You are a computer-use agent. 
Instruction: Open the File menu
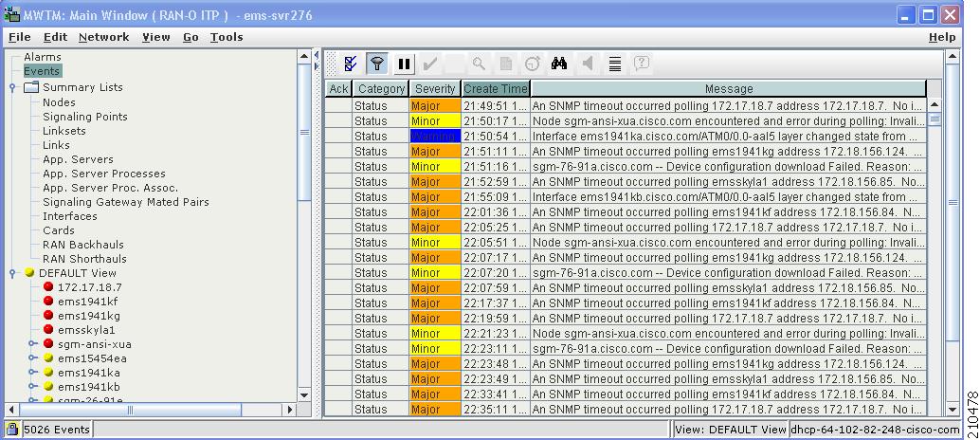coord(19,37)
